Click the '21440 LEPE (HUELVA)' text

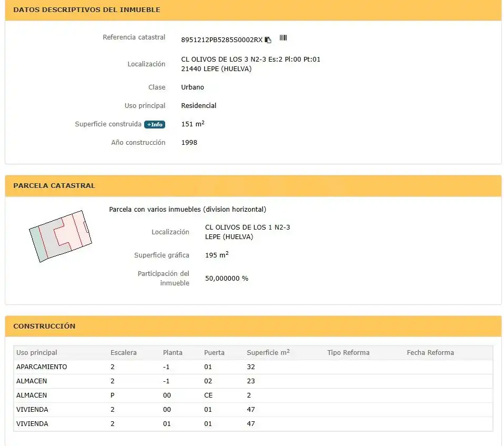216,68
